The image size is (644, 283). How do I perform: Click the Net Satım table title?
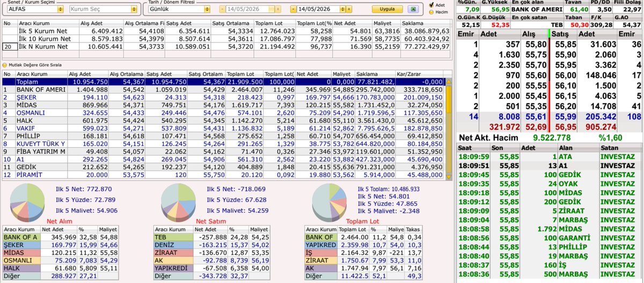(x=210, y=221)
